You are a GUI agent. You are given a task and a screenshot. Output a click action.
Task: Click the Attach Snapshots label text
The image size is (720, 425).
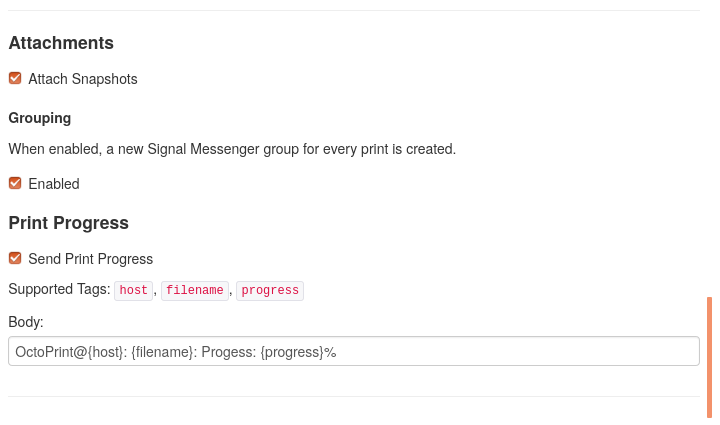[x=83, y=79]
